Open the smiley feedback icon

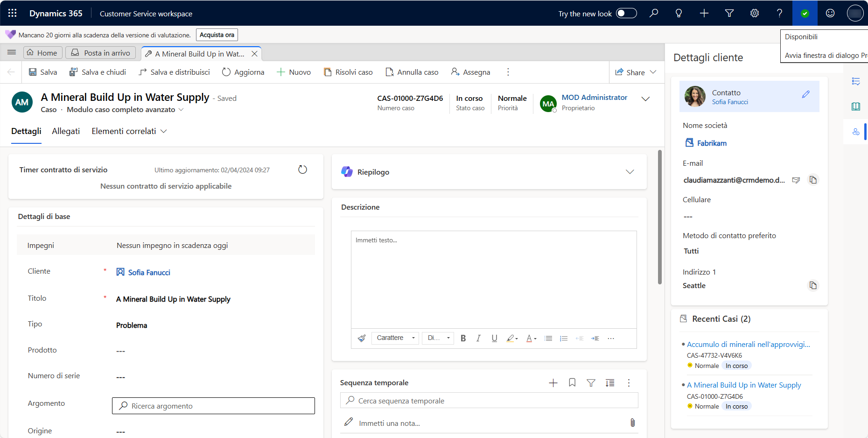pyautogui.click(x=830, y=13)
